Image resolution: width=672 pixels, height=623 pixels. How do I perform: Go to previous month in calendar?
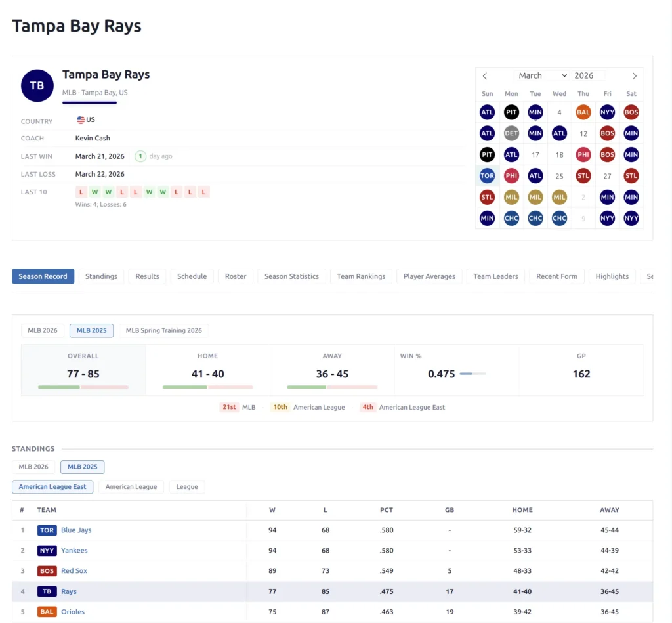pos(485,76)
